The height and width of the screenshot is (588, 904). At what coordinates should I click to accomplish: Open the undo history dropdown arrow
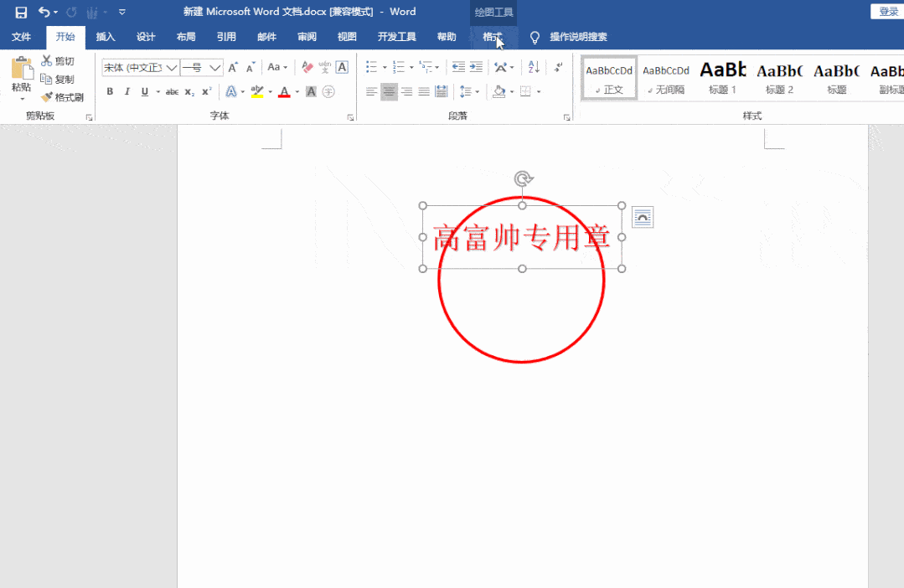(55, 12)
